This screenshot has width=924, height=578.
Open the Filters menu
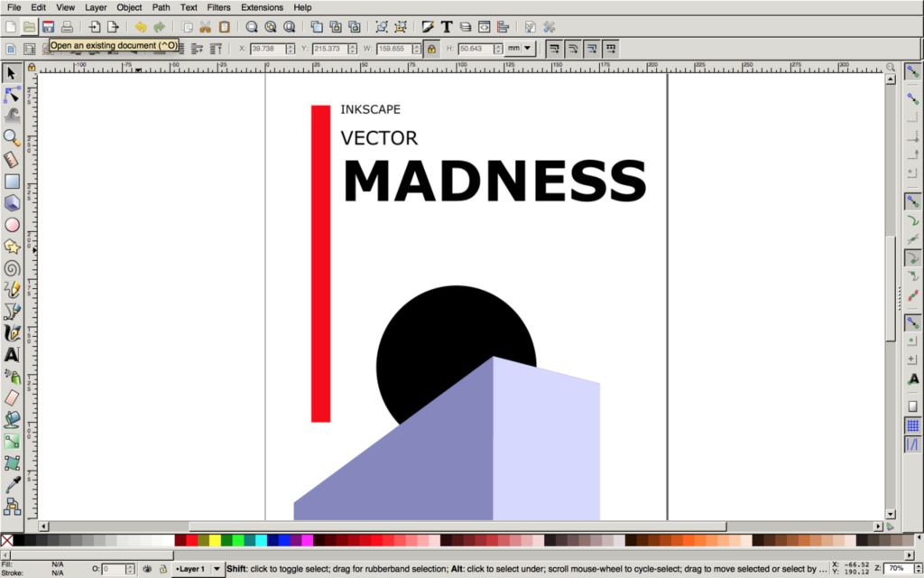tap(218, 7)
